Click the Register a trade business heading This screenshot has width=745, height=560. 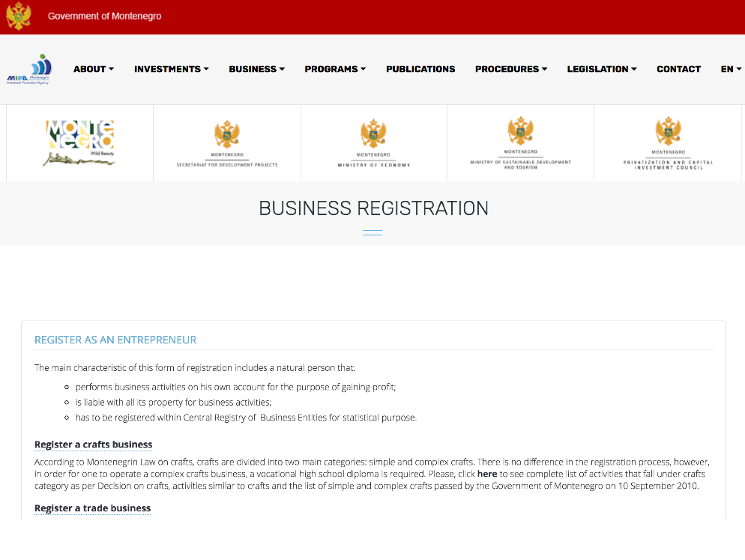(93, 508)
